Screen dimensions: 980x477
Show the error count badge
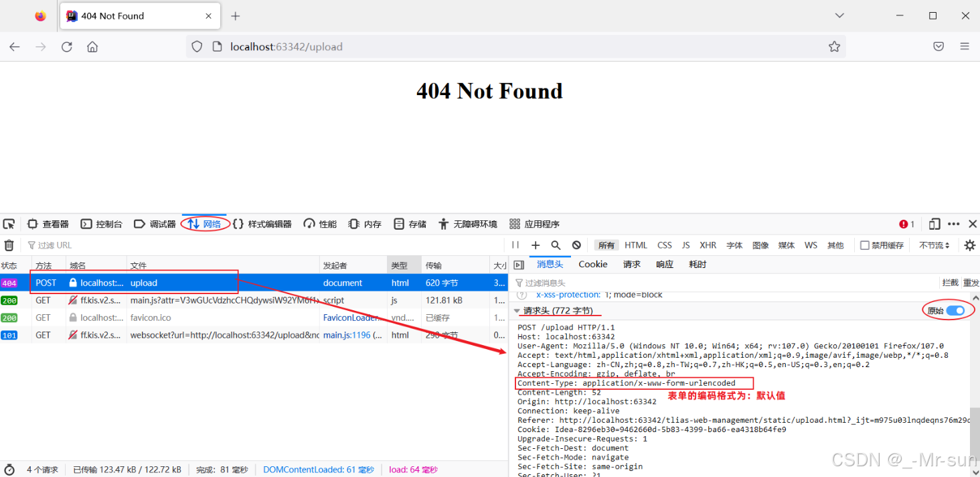pos(907,224)
